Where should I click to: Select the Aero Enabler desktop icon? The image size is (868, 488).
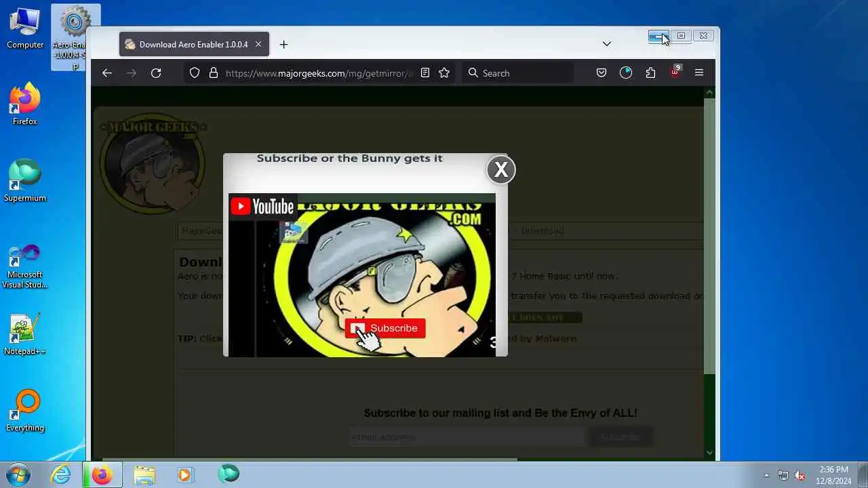(x=75, y=37)
